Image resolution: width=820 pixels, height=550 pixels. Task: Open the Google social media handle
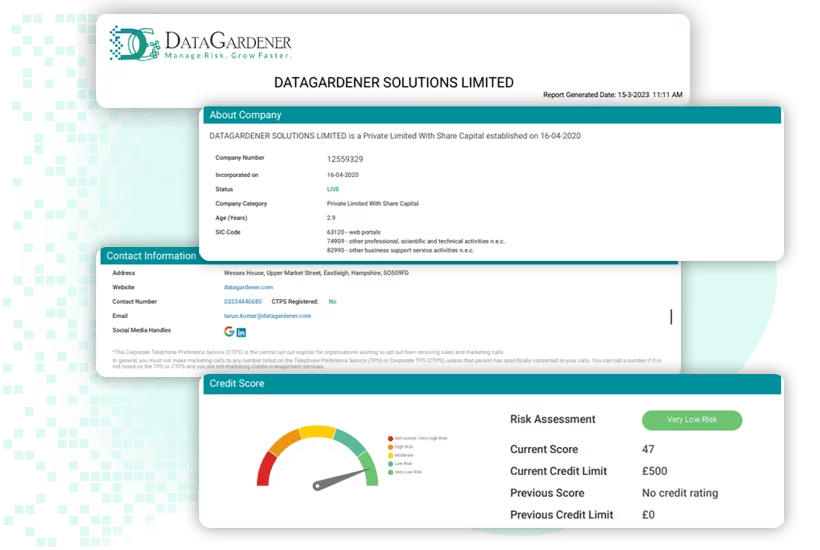coord(229,331)
